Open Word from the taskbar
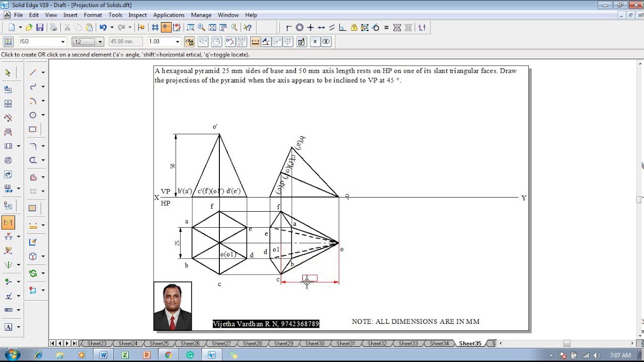The height and width of the screenshot is (362, 644). (x=103, y=355)
